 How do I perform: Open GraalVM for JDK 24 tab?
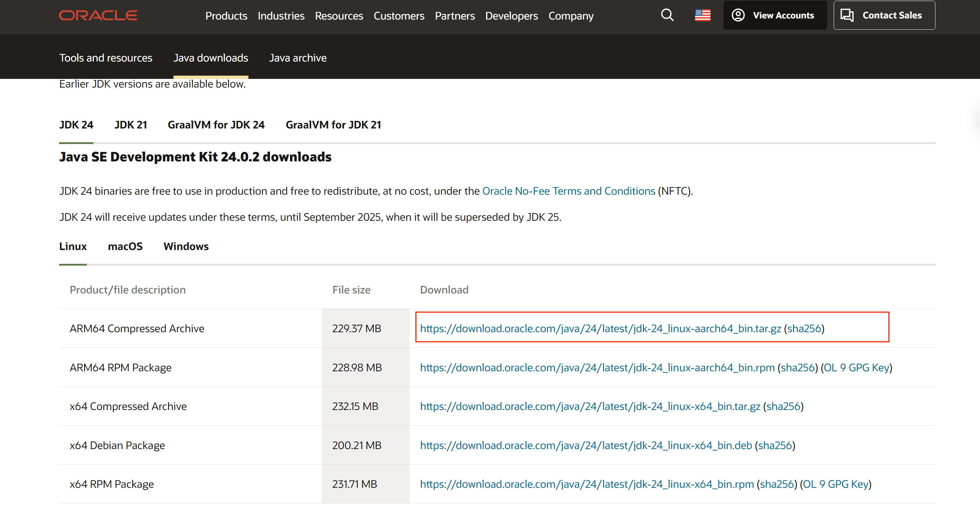(x=216, y=125)
